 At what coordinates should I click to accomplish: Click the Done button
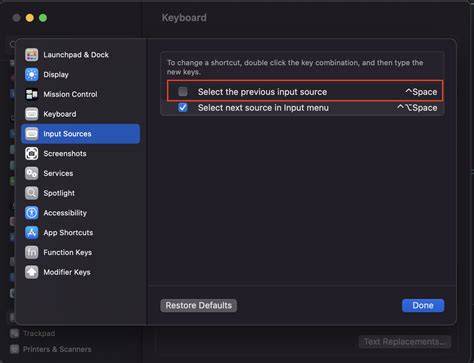click(423, 305)
